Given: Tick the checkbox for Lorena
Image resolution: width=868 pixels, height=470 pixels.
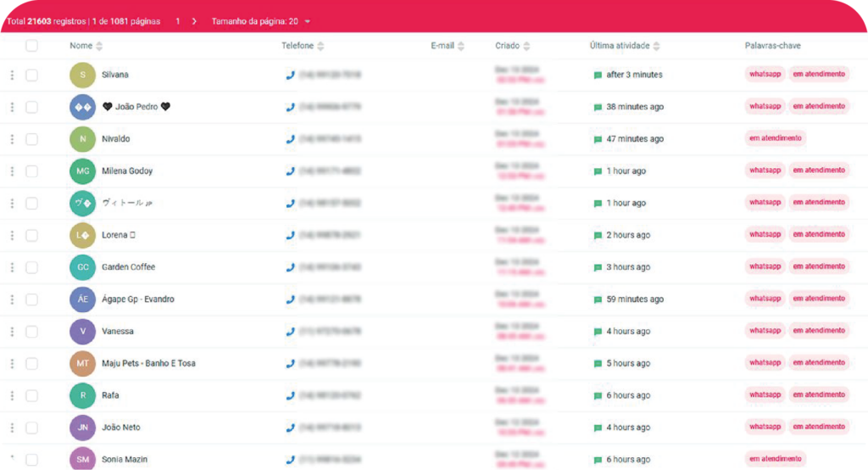Looking at the screenshot, I should [31, 235].
